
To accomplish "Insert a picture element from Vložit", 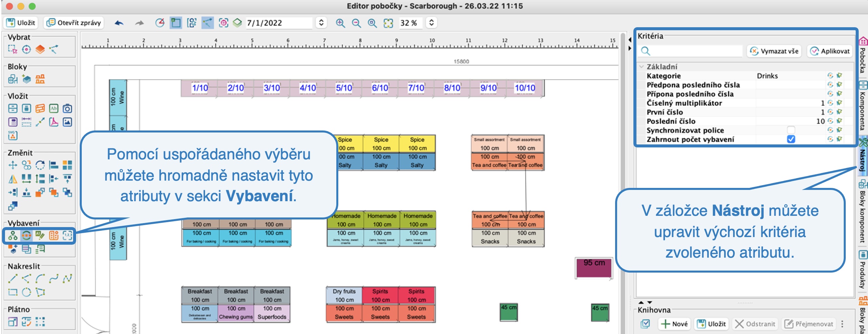I will pyautogui.click(x=67, y=122).
